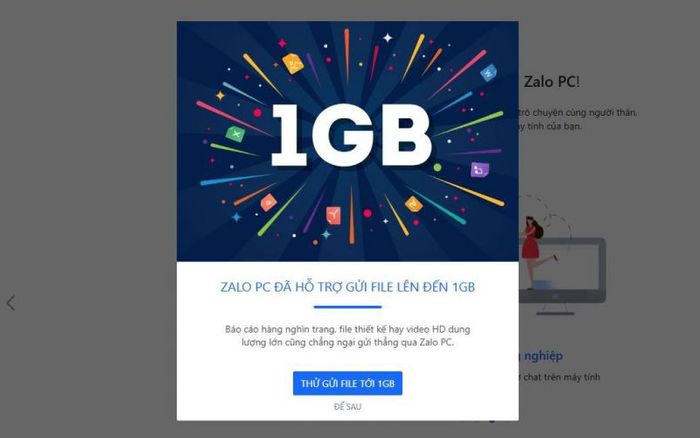This screenshot has height=438, width=700.
Task: Click the ZALO PC ĐÃ HỖ TRỢ headline
Action: click(347, 287)
